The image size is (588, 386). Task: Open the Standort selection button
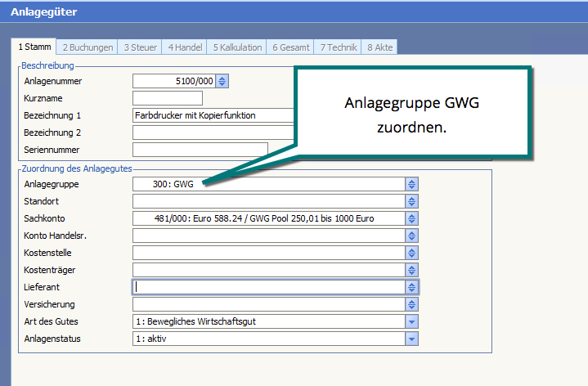pos(412,201)
